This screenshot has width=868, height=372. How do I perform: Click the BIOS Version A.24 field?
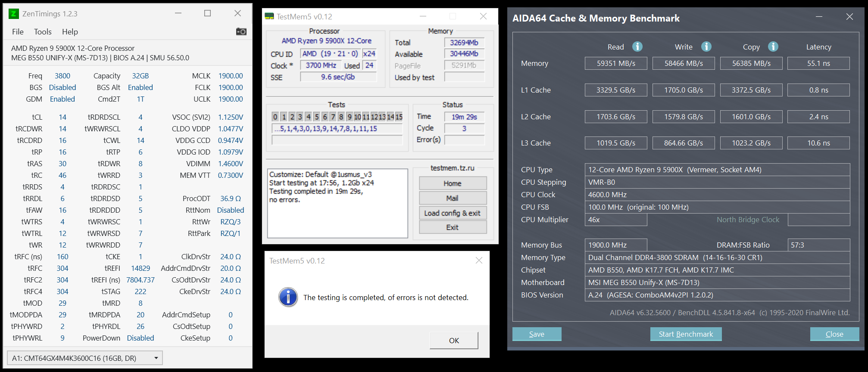coord(717,295)
